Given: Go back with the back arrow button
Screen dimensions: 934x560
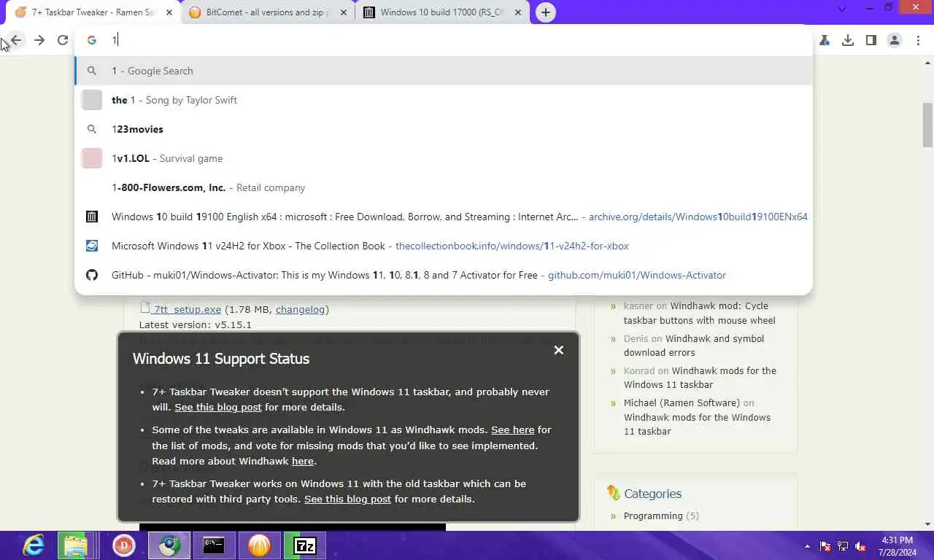Looking at the screenshot, I should pyautogui.click(x=16, y=40).
